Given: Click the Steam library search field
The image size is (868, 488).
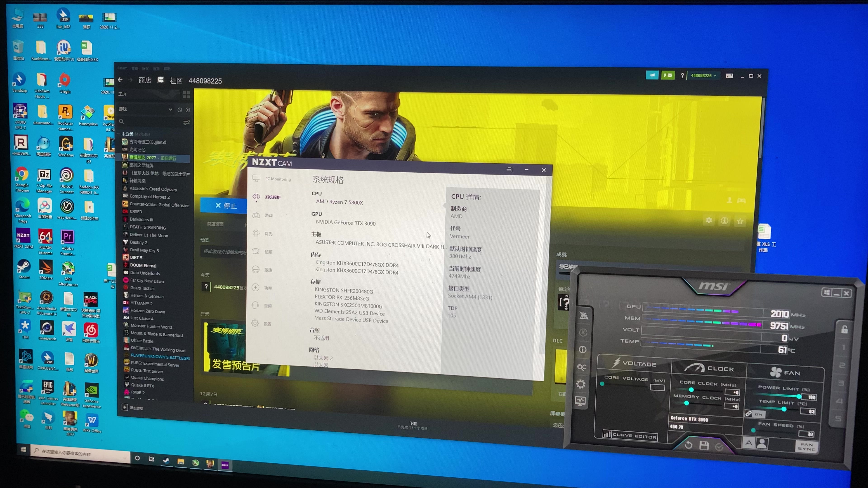Looking at the screenshot, I should pyautogui.click(x=151, y=122).
